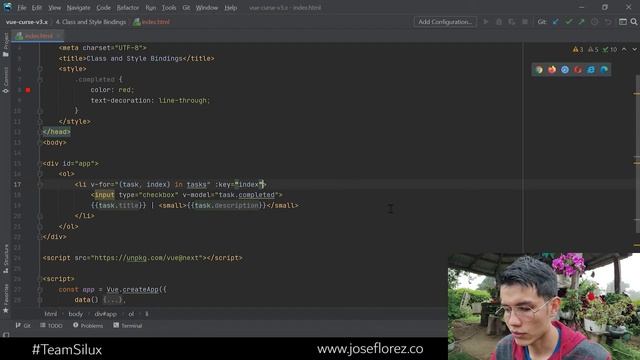Image resolution: width=640 pixels, height=360 pixels.
Task: Click the </ol> closing fold marker
Action: pos(40,227)
